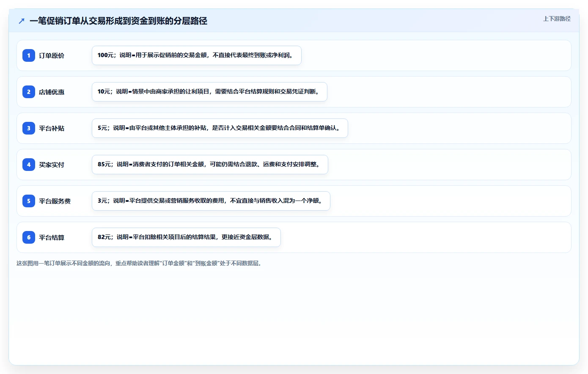Open the '85元' description box for 买家实付

click(x=210, y=165)
